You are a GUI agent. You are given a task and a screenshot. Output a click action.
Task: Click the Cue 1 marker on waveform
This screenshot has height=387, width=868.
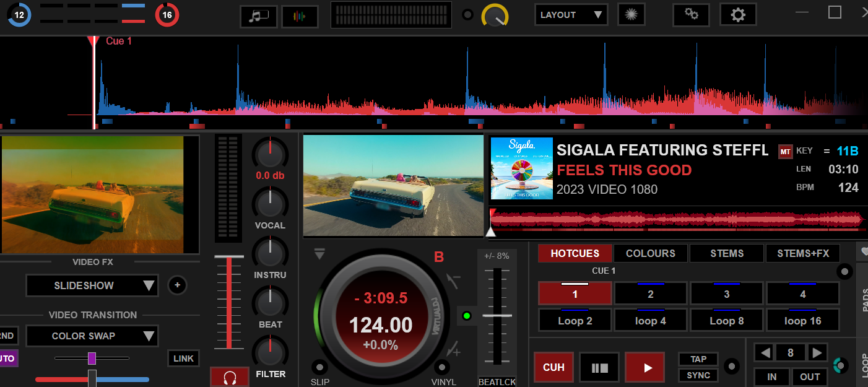[x=93, y=42]
